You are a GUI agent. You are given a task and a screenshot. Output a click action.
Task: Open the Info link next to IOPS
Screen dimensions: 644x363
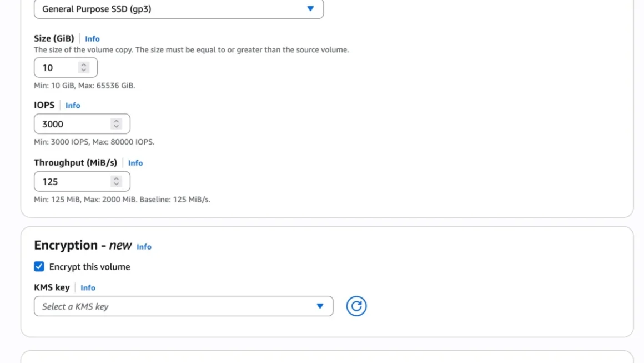point(73,105)
